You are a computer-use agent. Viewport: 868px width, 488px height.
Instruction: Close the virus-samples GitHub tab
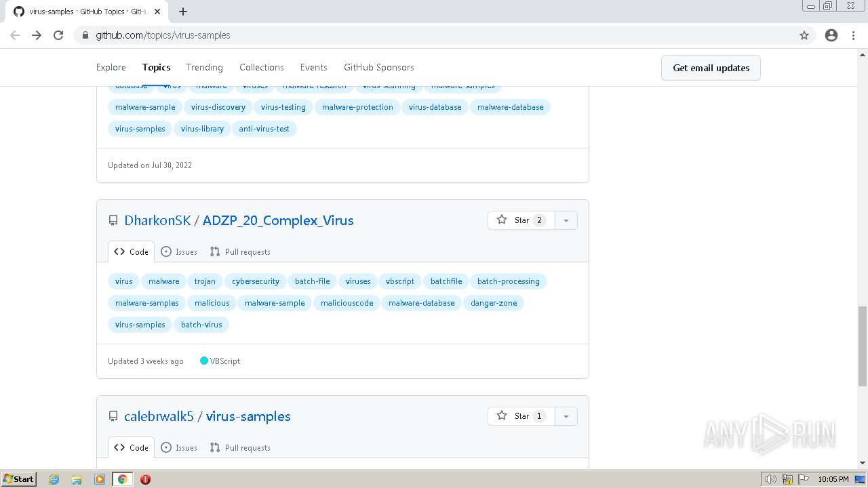[157, 12]
